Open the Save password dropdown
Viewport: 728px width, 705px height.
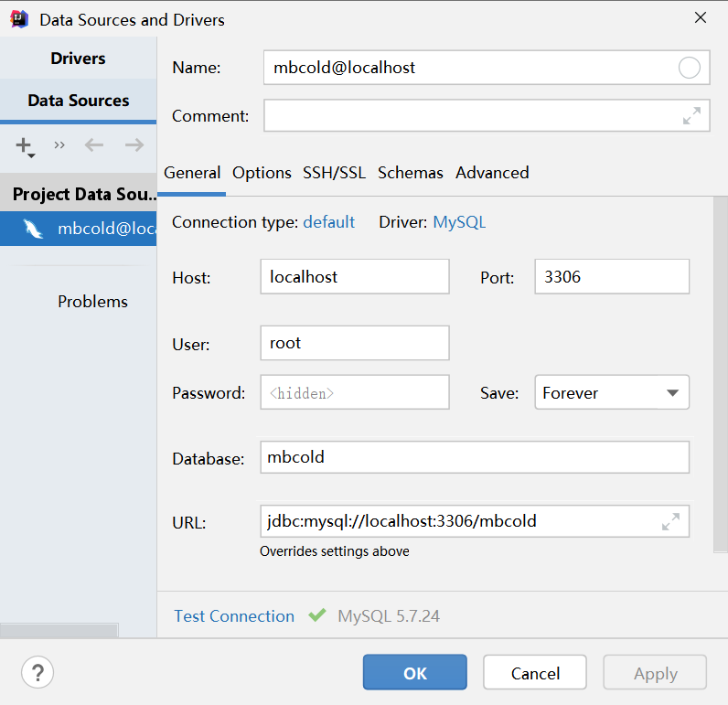coord(611,393)
